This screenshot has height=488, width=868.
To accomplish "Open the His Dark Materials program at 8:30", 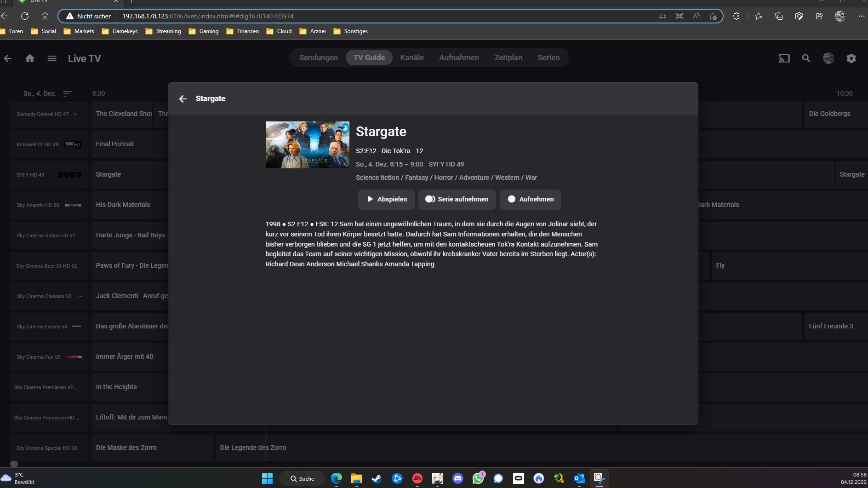I will pos(130,205).
